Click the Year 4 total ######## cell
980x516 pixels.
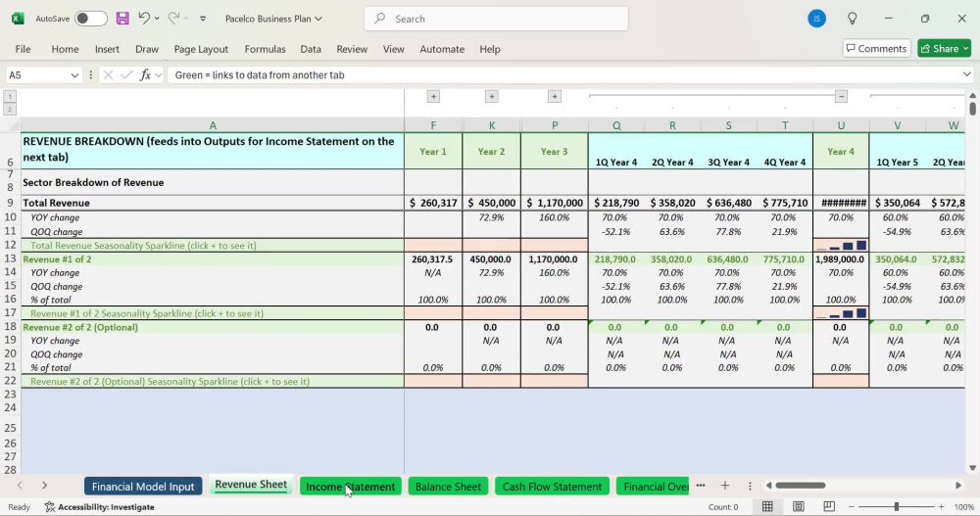(841, 203)
